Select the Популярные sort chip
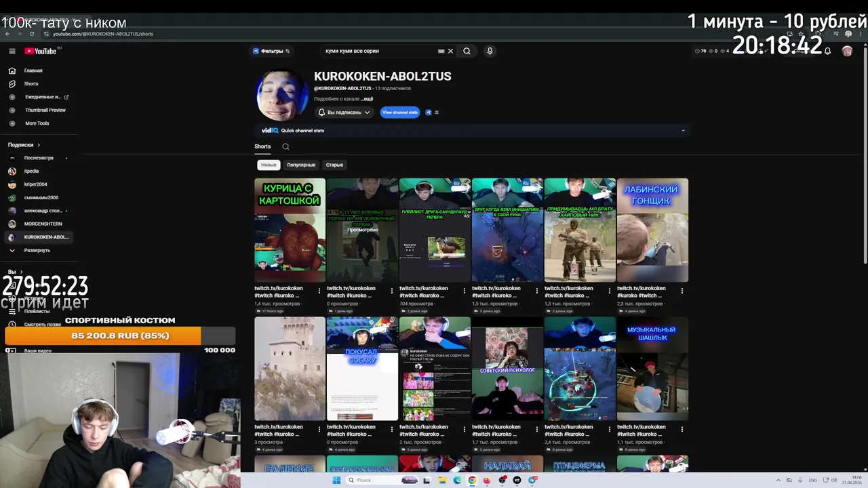Viewport: 868px width, 488px height. pos(301,165)
